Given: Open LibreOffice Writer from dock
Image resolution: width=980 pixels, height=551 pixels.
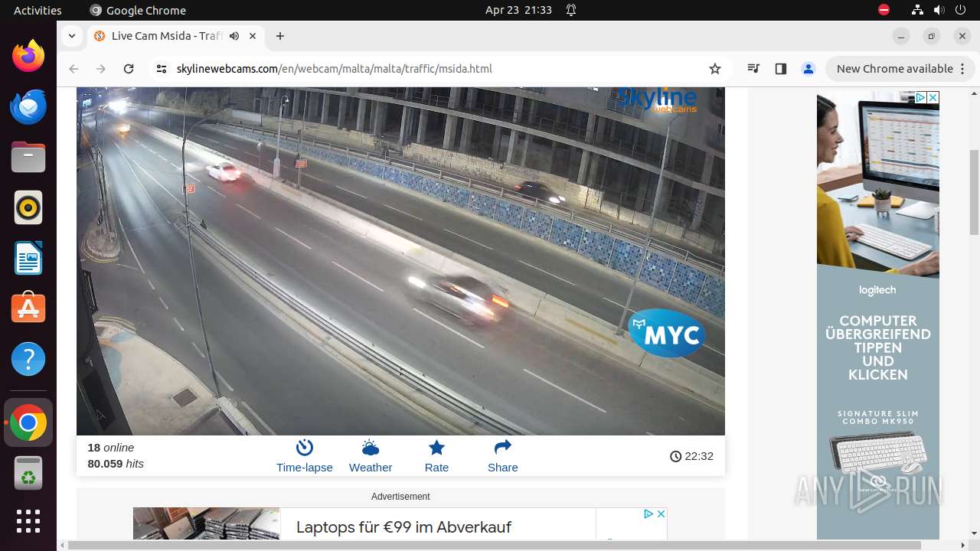Looking at the screenshot, I should pyautogui.click(x=28, y=258).
